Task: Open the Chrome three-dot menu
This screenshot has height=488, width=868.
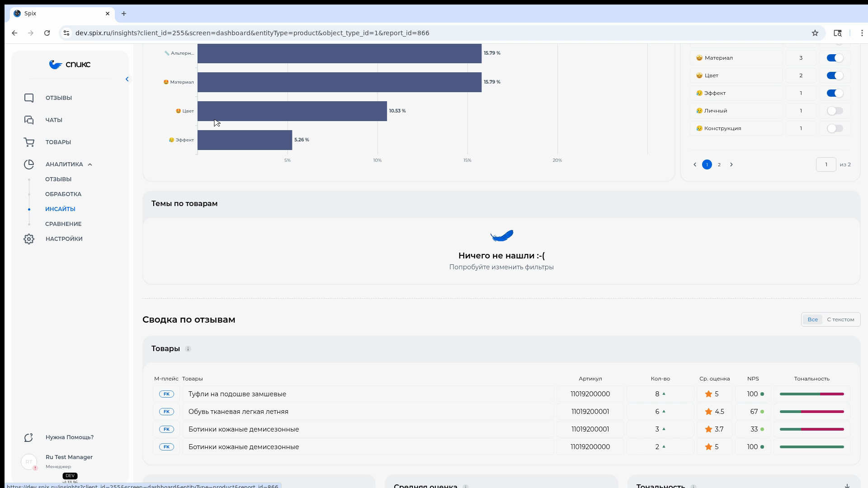Action: 862,33
